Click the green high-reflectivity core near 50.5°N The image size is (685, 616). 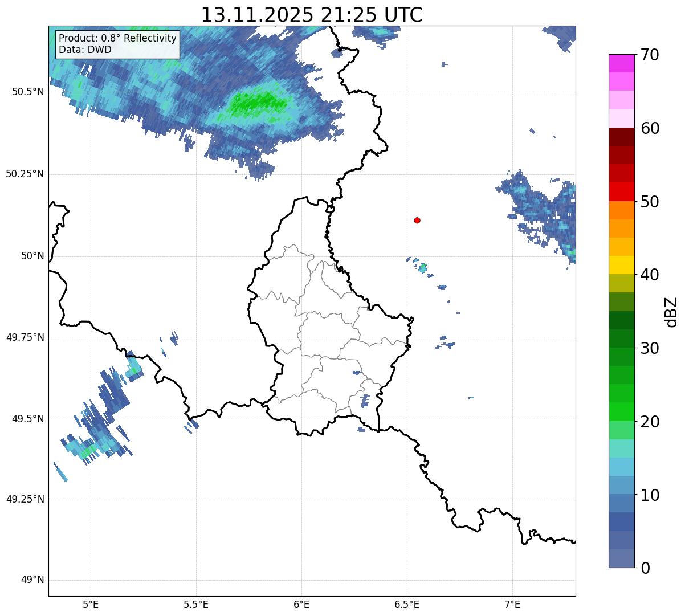pos(259,103)
